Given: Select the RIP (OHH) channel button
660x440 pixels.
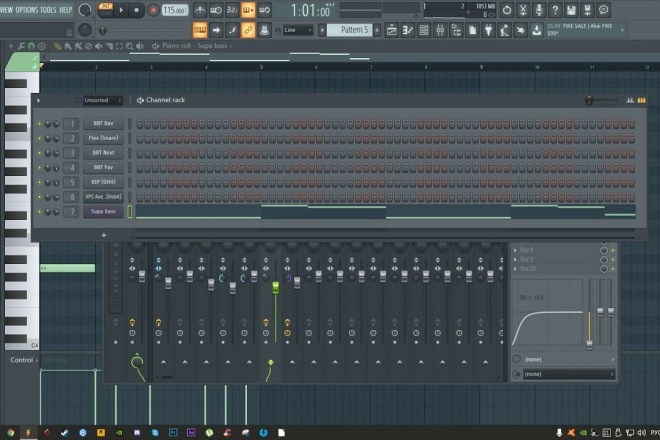Looking at the screenshot, I should click(x=103, y=182).
